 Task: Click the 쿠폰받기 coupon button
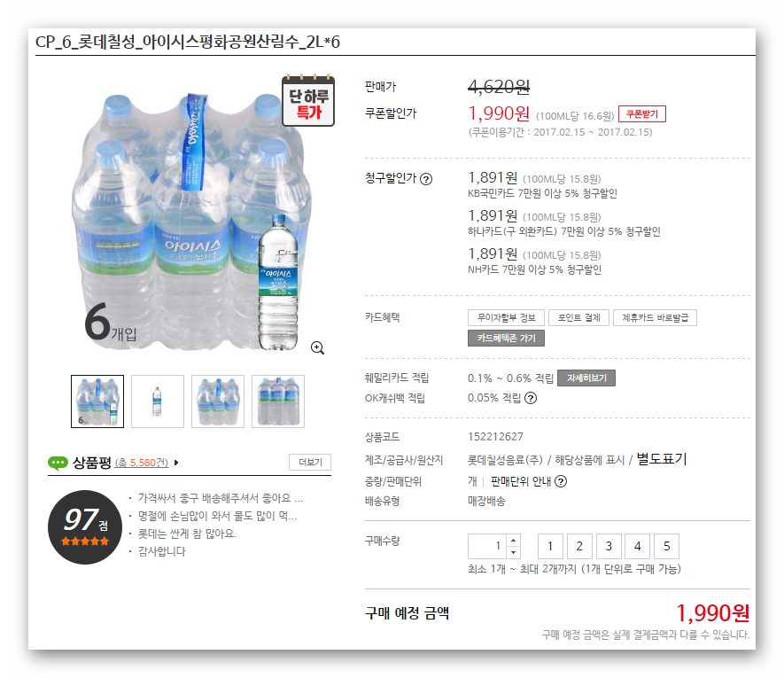[642, 114]
